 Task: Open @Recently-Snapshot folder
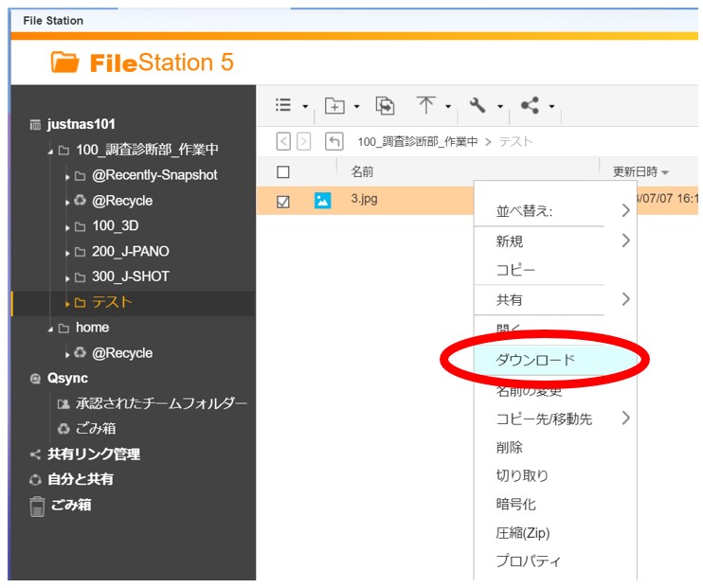click(154, 175)
